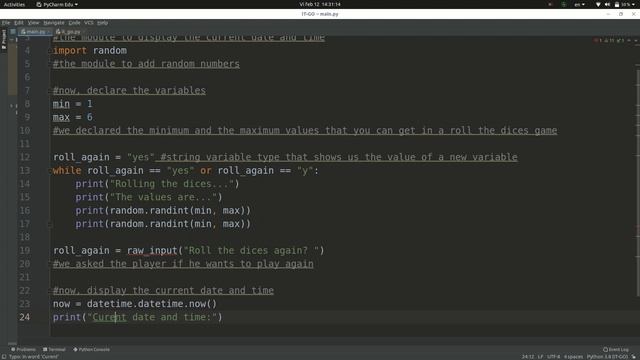Click line number 19 in the gutter
The width and height of the screenshot is (640, 360).
pos(24,251)
